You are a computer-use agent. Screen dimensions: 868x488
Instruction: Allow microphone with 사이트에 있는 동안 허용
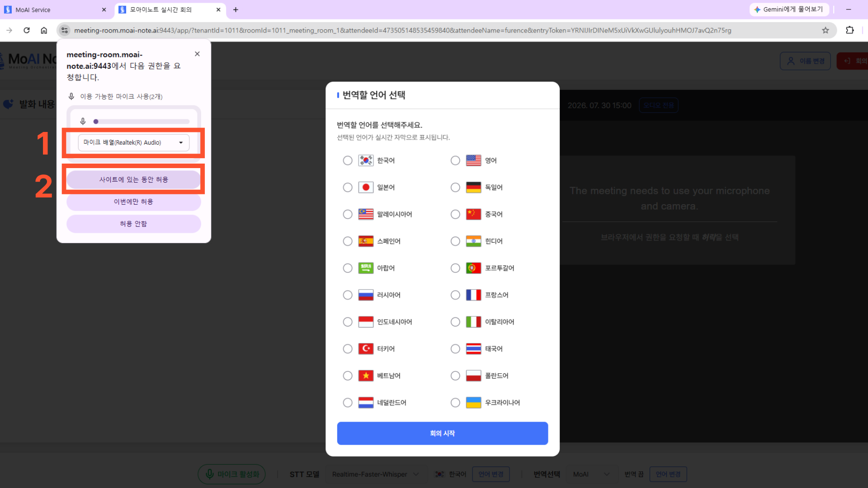pyautogui.click(x=134, y=179)
